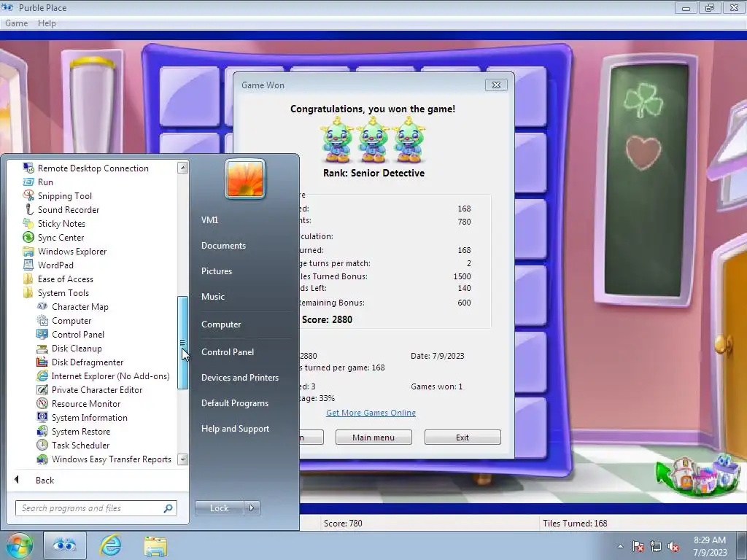Open Control Panel icon under System Tools
This screenshot has height=560, width=747.
[42, 334]
